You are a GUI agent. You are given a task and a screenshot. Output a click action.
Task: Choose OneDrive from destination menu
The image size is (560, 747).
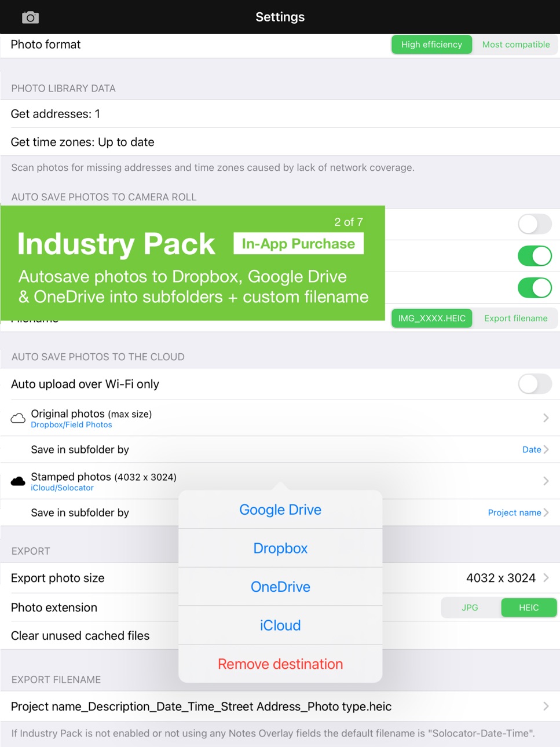[280, 587]
